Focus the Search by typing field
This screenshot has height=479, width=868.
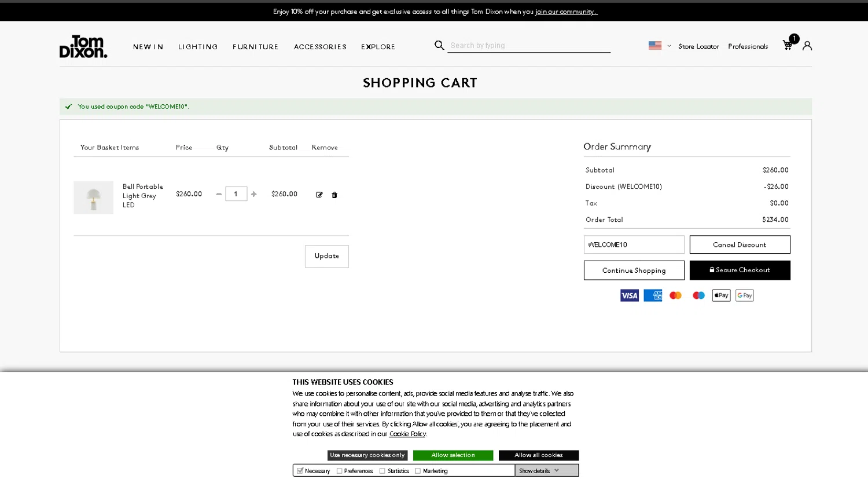pyautogui.click(x=529, y=45)
